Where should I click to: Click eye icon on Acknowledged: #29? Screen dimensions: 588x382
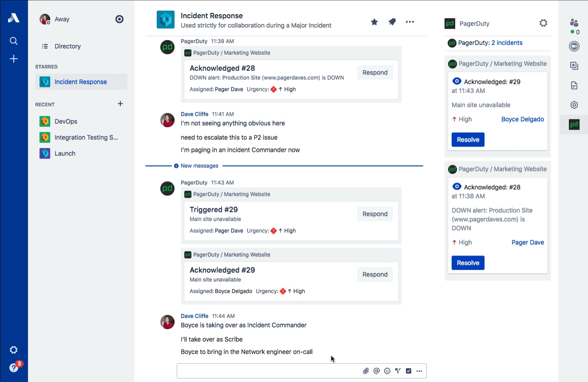(457, 81)
